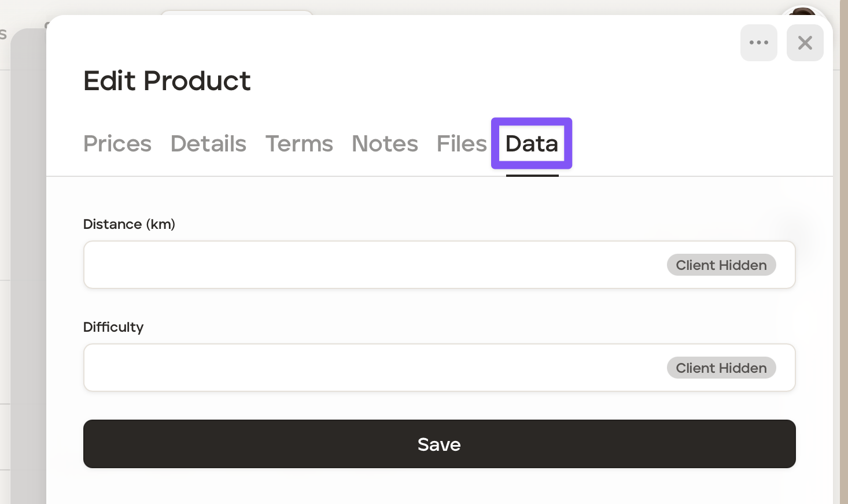Click the Distance (km) field label
The height and width of the screenshot is (504, 848).
coord(129,224)
